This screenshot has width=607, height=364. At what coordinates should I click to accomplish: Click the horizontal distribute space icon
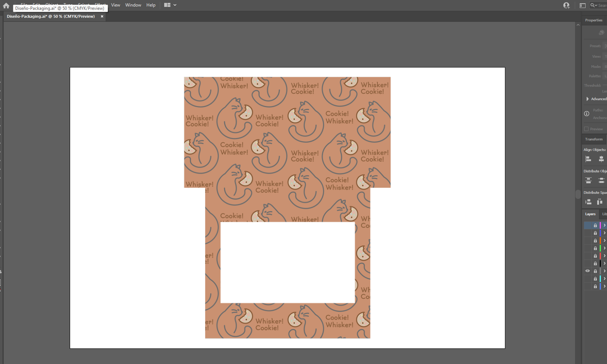pos(600,202)
